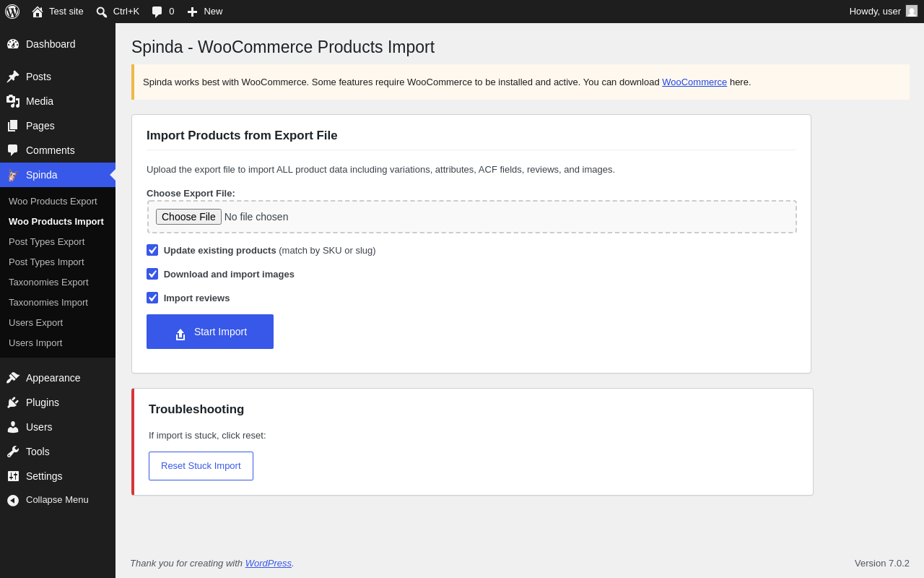This screenshot has width=924, height=578.
Task: Open the Settings menu
Action: click(58, 476)
